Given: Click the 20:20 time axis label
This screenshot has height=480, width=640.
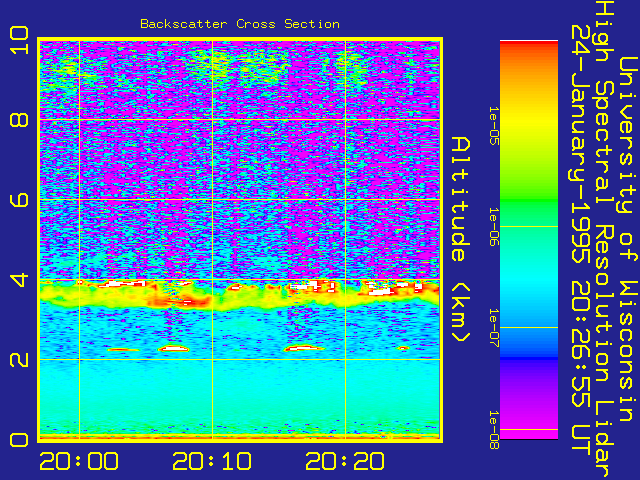Looking at the screenshot, I should [x=345, y=461].
